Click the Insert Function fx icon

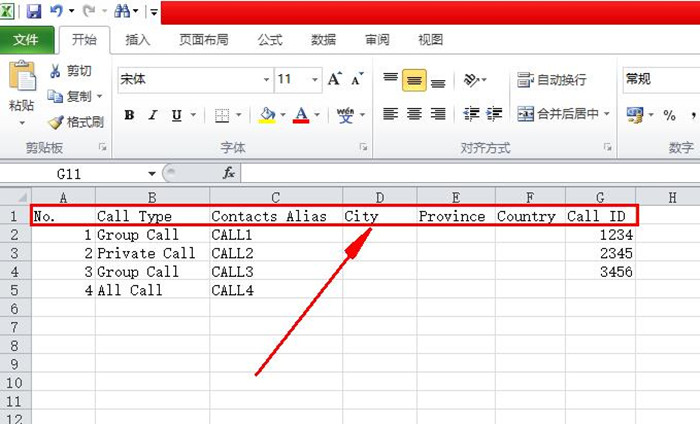[x=228, y=173]
